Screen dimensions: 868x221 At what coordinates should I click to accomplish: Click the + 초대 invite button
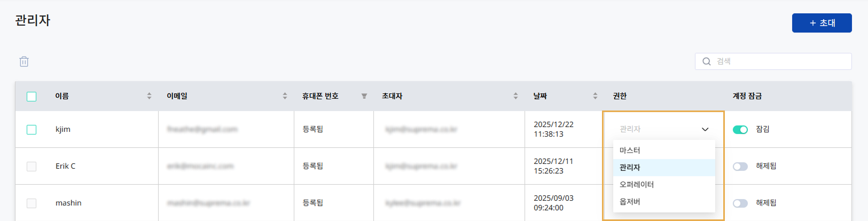[822, 23]
